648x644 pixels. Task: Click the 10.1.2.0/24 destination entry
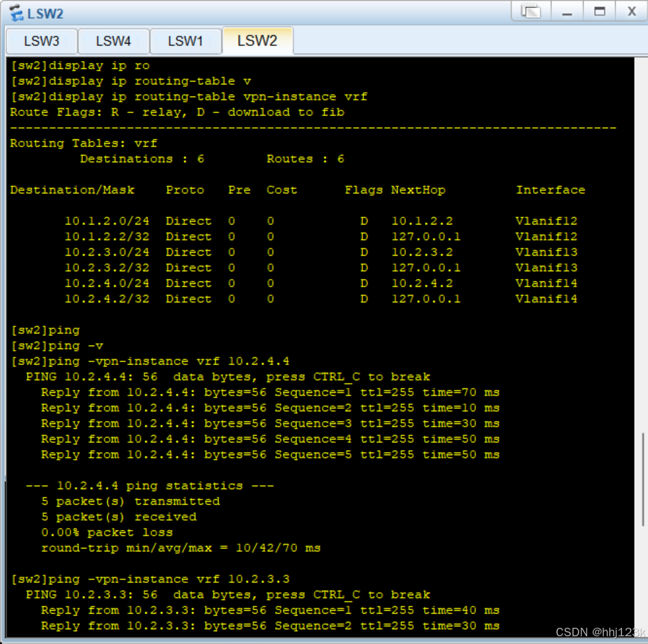coord(107,221)
